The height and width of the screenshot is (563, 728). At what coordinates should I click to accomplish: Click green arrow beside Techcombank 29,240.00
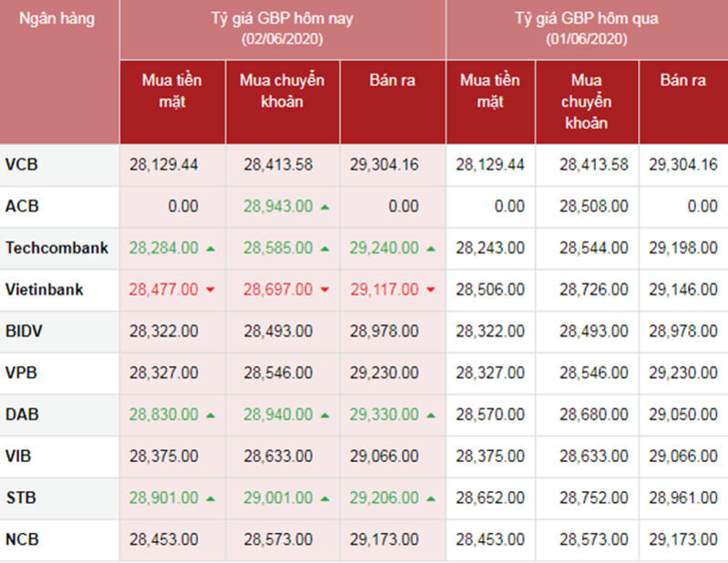pyautogui.click(x=431, y=249)
